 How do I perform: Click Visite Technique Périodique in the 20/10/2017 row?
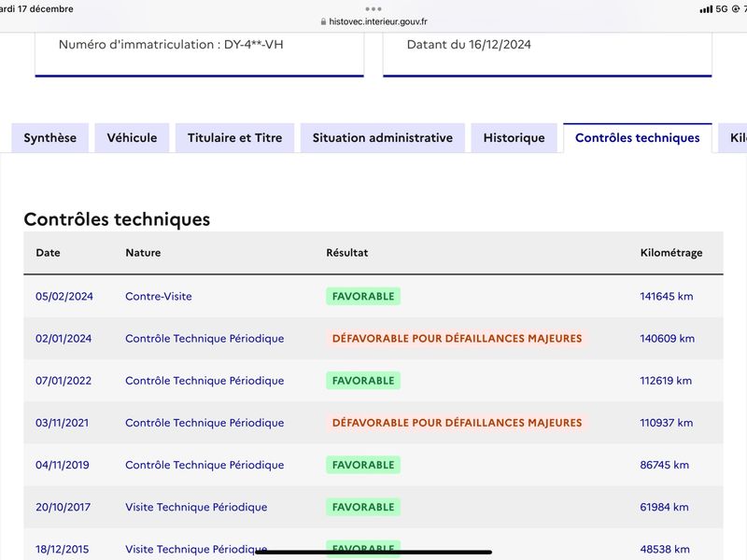196,507
